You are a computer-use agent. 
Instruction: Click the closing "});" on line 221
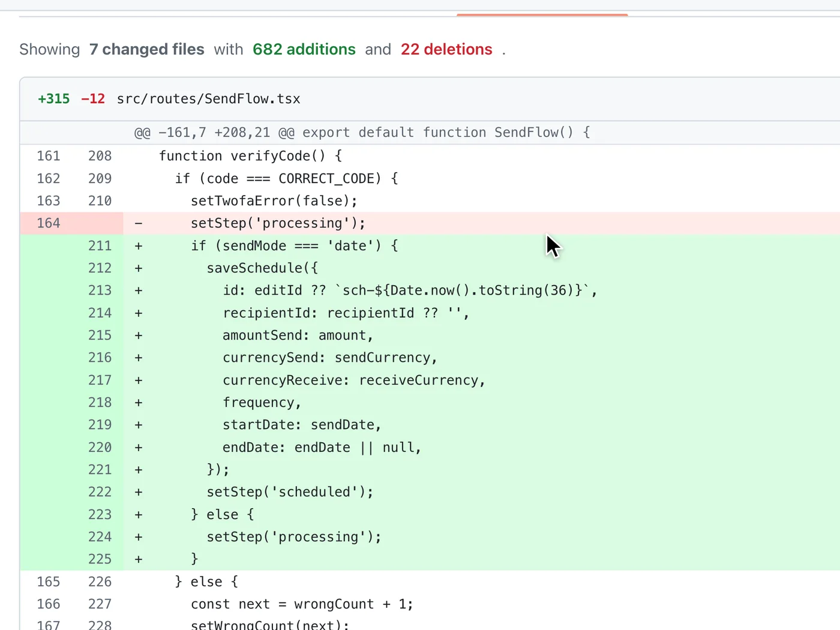coord(218,470)
